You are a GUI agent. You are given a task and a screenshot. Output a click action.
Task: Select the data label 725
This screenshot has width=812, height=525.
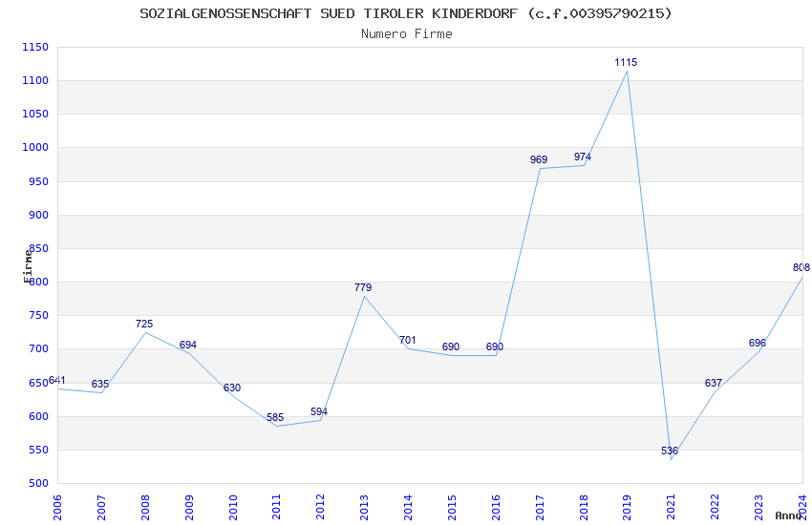(x=144, y=325)
